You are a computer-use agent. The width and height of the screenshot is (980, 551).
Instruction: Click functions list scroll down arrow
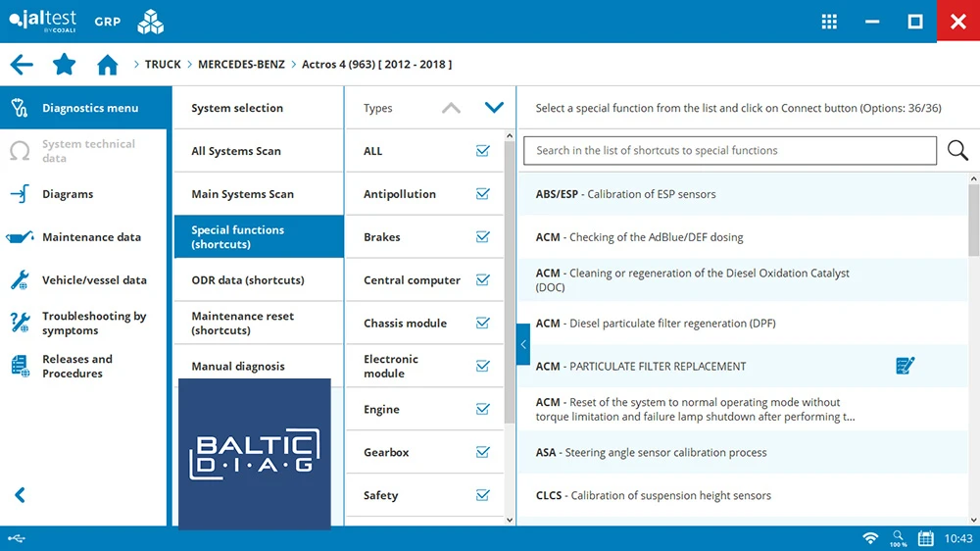pos(974,519)
